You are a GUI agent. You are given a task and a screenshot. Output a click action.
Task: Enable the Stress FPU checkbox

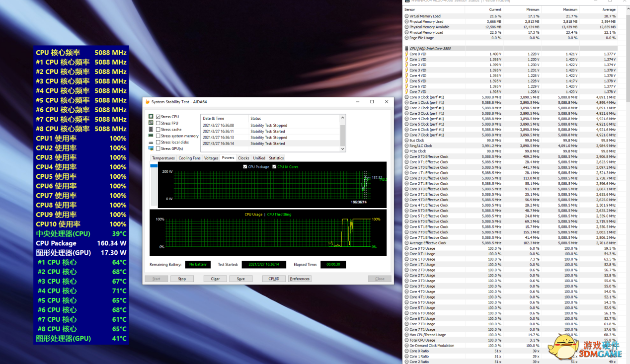[158, 123]
